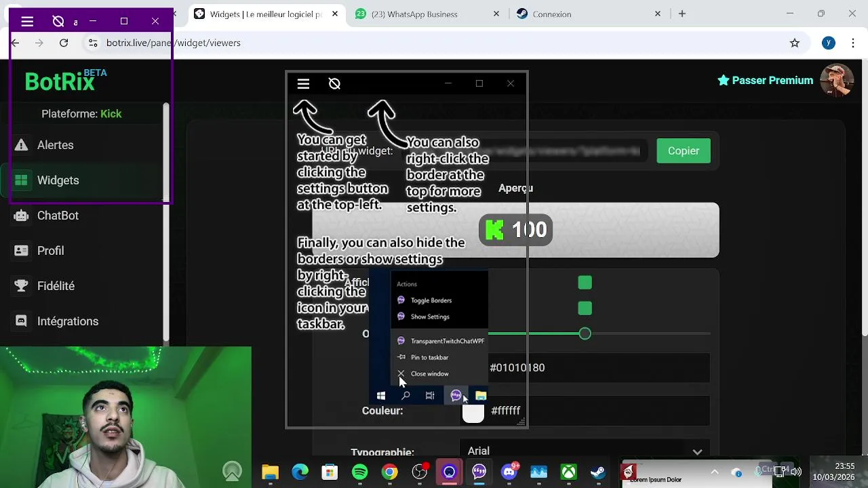Open hamburger menu in the purple top-left window

(x=27, y=22)
